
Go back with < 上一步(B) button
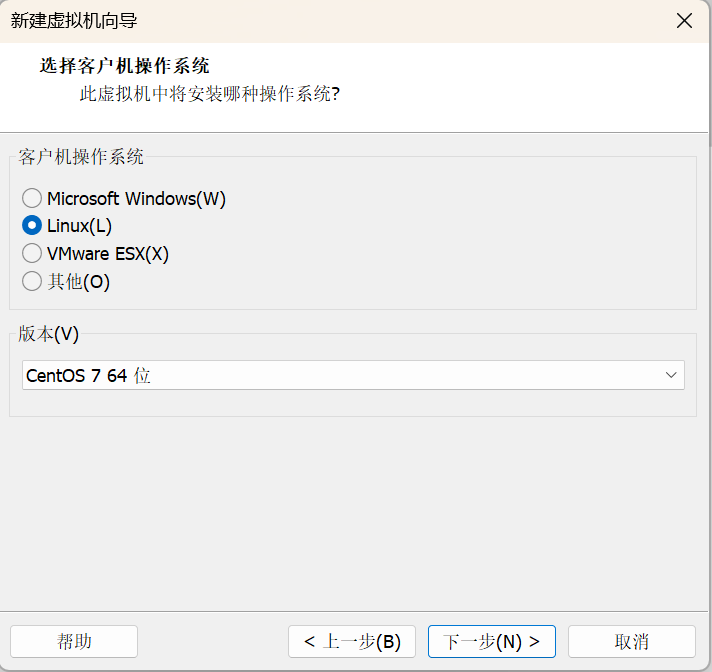[x=352, y=642]
